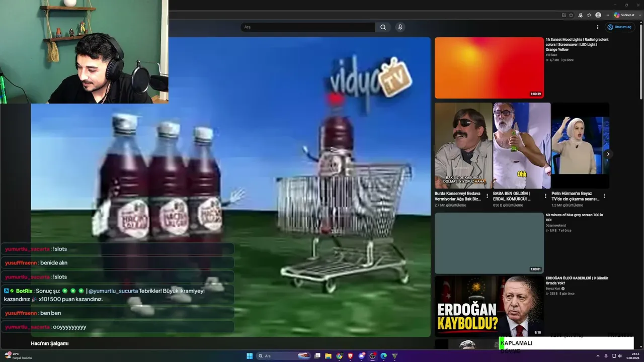
Task: Open the YouTube settings three-dot menu
Action: click(x=598, y=27)
